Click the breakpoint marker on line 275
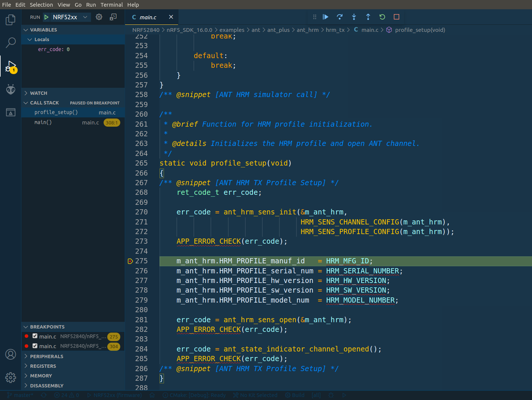Screen dimensions: 532x400 [130, 261]
